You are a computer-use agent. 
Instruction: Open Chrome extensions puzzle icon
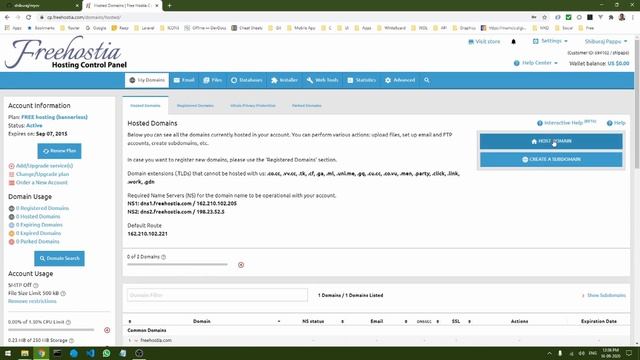click(x=611, y=17)
